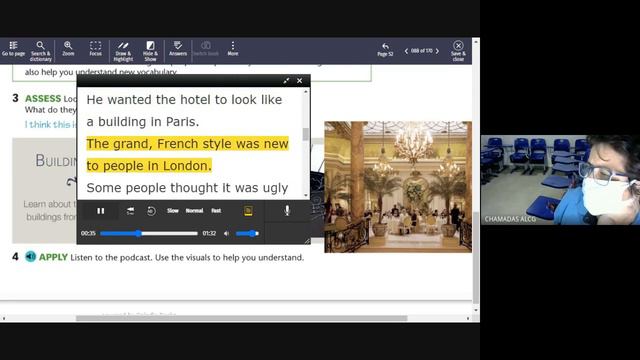The image size is (640, 360).
Task: Click 'He wanted the hotel' sentence
Action: (x=184, y=111)
